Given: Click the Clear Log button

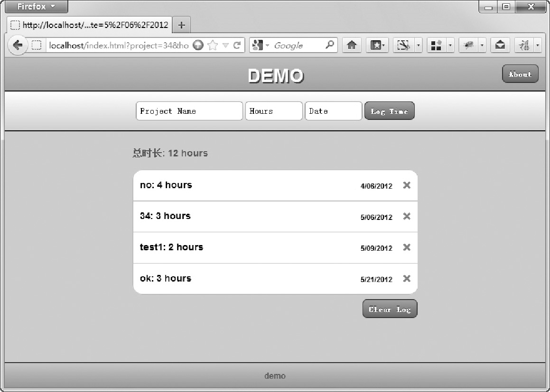Looking at the screenshot, I should pos(390,309).
